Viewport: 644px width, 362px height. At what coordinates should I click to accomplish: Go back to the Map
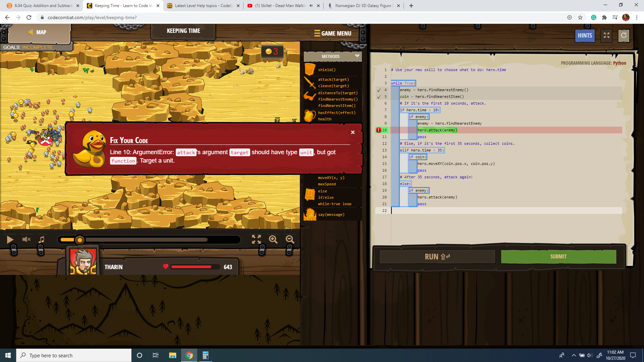click(37, 32)
